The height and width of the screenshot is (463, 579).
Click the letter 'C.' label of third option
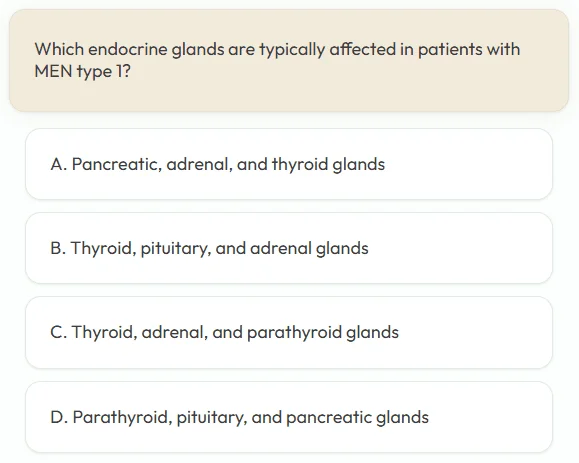pyautogui.click(x=59, y=332)
